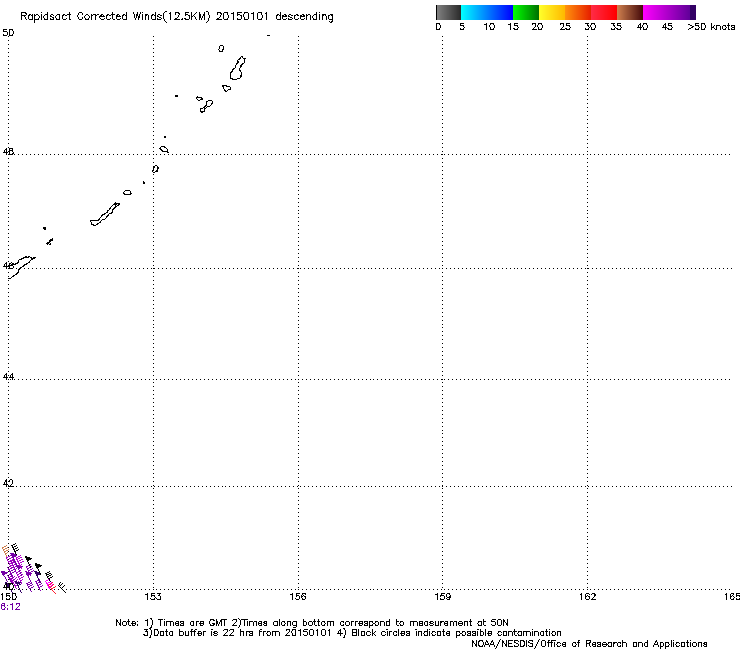Screen dimensions: 740x650
Task: Pick the orange 25-30 knots legend color
Action: [x=578, y=12]
